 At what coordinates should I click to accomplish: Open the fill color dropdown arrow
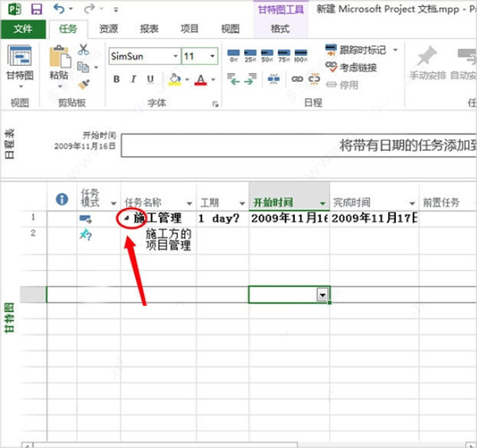pyautogui.click(x=187, y=79)
